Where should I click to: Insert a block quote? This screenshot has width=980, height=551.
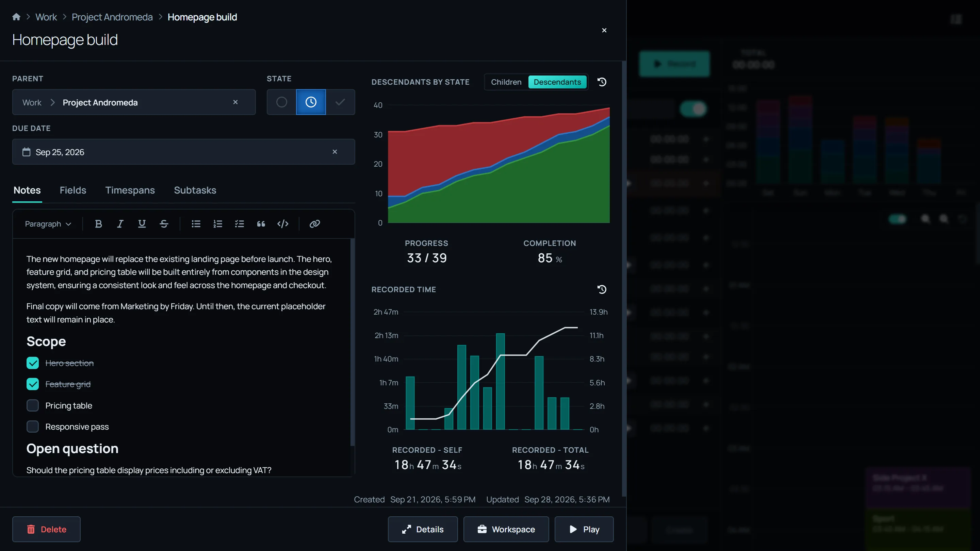tap(261, 223)
